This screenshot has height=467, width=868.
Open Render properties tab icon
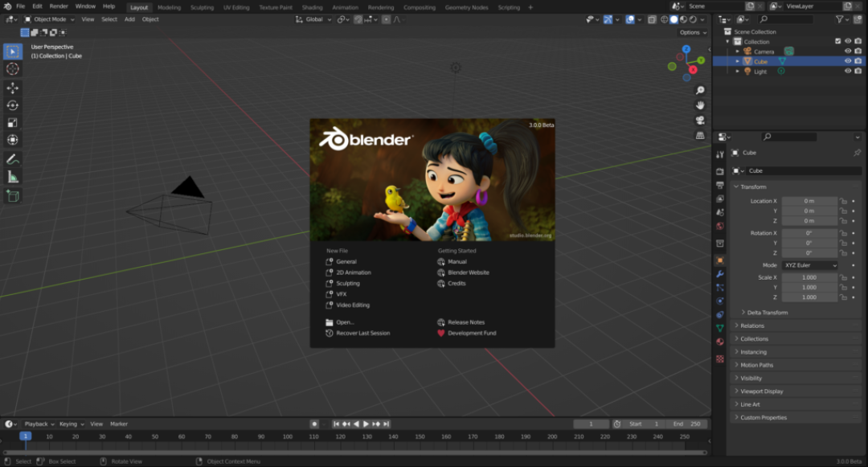point(719,171)
